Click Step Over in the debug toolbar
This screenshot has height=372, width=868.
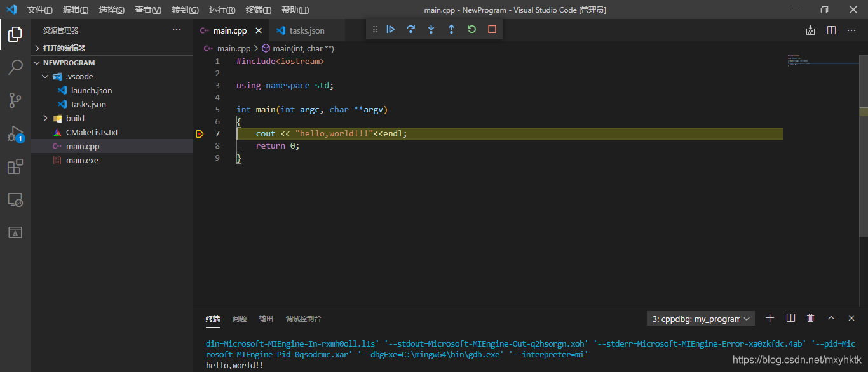(411, 29)
